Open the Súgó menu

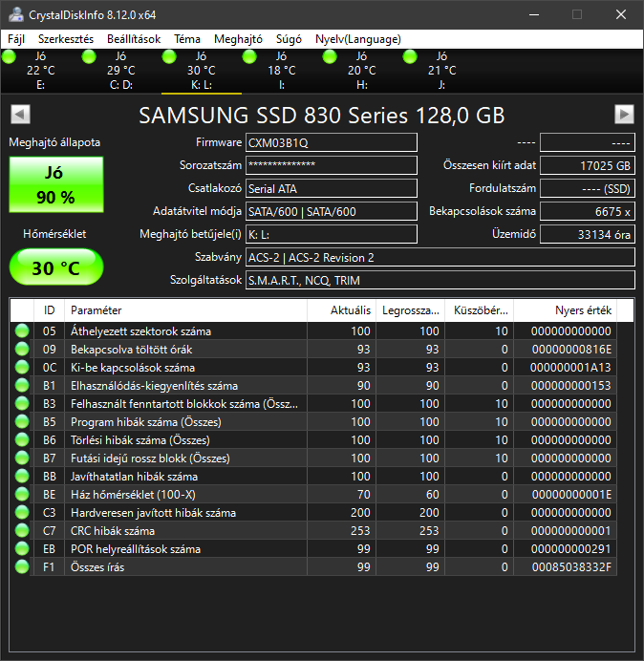tap(289, 39)
